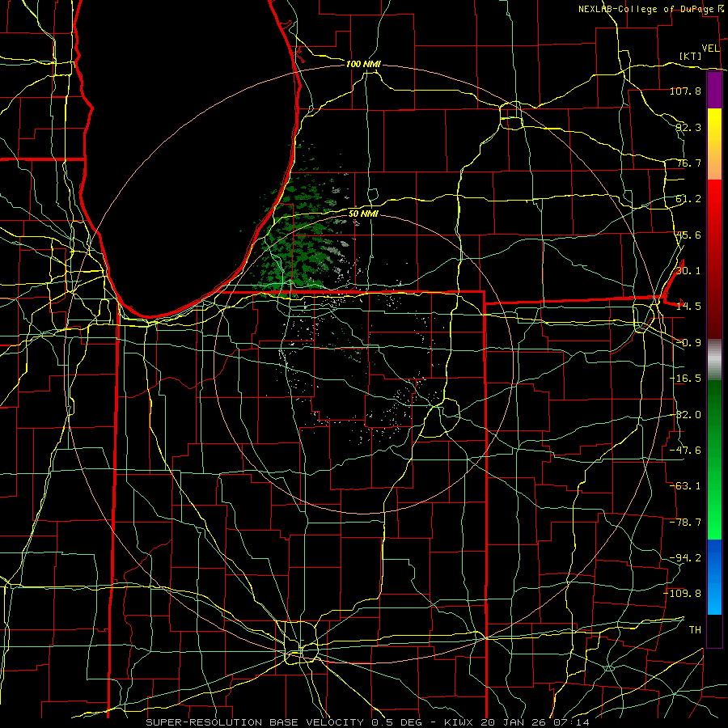Select the -0.9 legend value

click(x=688, y=343)
